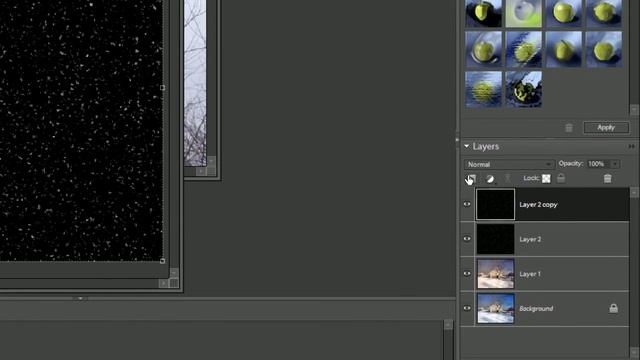Viewport: 640px width, 360px height.
Task: Click the middle right transform handle
Action: click(x=162, y=87)
